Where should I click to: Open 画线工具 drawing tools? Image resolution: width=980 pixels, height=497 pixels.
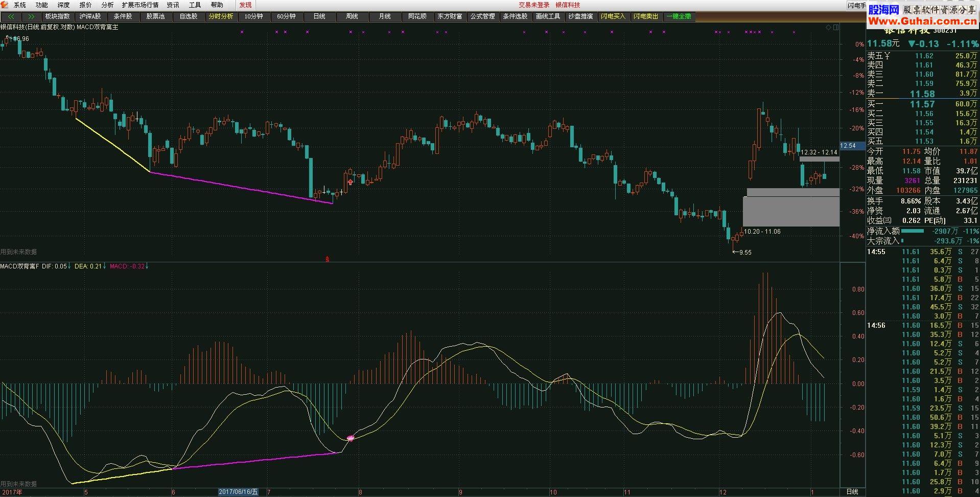pyautogui.click(x=548, y=16)
